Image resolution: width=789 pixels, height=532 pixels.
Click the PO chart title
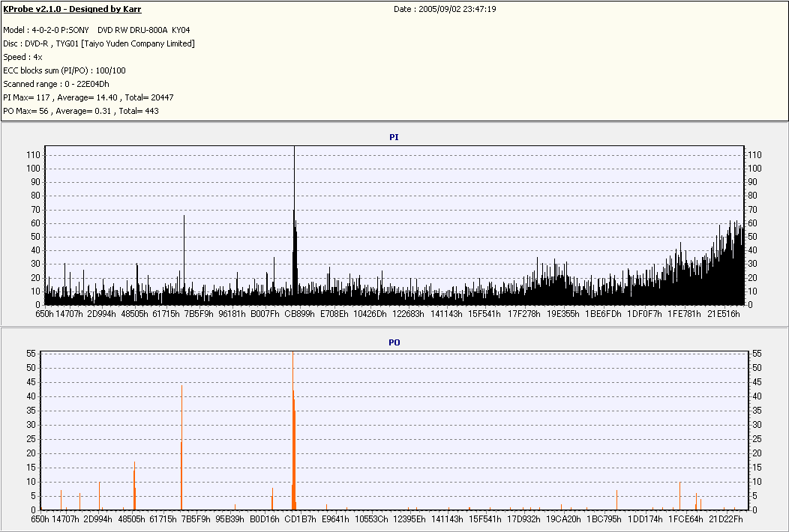[394, 342]
